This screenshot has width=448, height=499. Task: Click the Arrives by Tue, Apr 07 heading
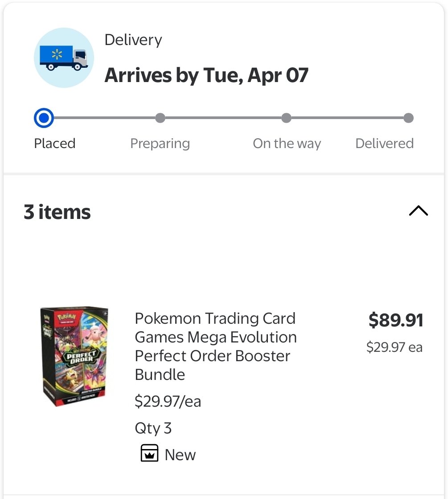[206, 75]
